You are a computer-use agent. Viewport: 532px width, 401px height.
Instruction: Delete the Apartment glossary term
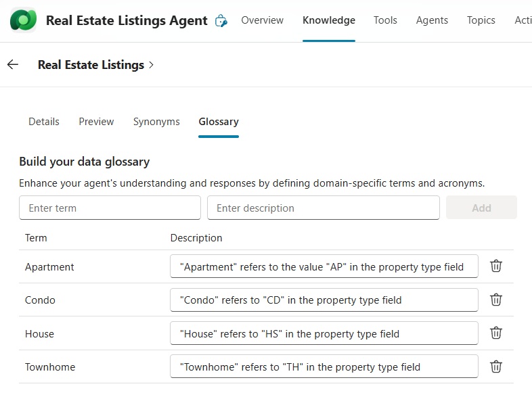click(496, 266)
